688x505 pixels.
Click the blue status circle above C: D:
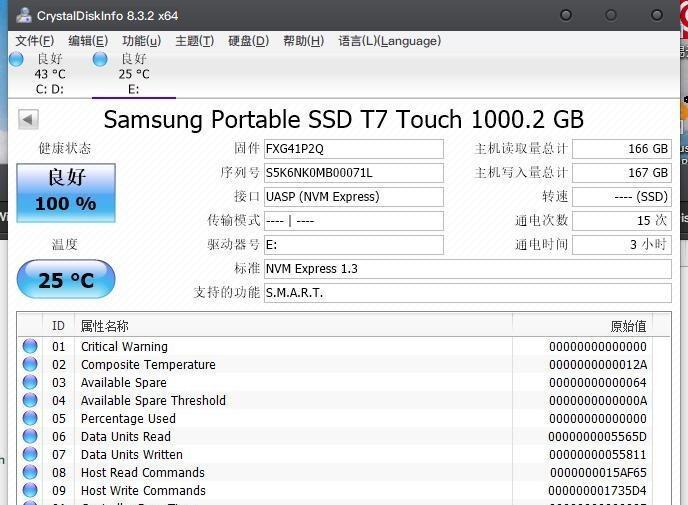tap(16, 59)
